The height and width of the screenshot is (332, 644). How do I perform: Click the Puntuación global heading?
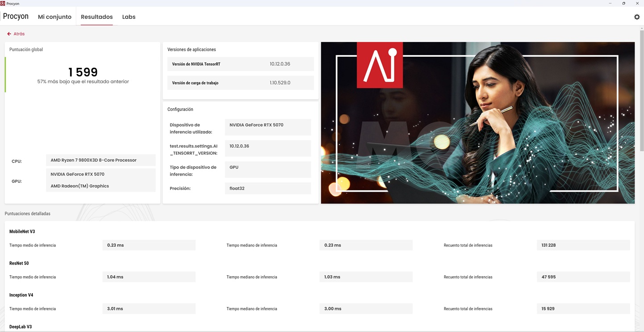coord(26,50)
